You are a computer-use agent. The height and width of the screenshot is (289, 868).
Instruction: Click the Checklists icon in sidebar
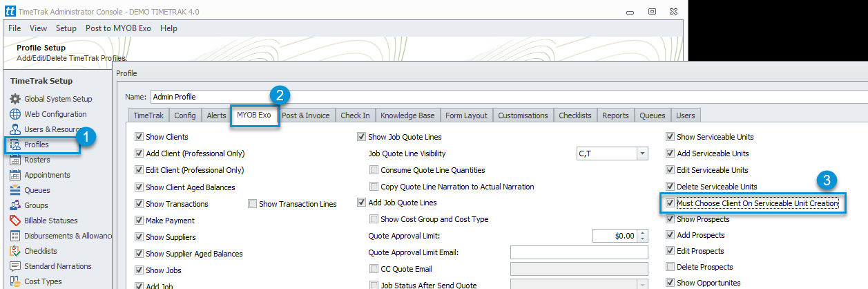point(15,251)
